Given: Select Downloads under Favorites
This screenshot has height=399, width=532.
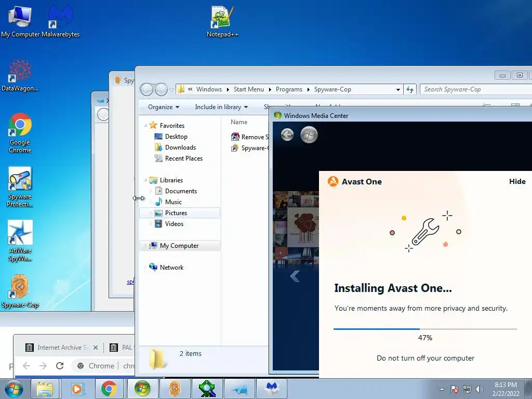Looking at the screenshot, I should [x=180, y=147].
